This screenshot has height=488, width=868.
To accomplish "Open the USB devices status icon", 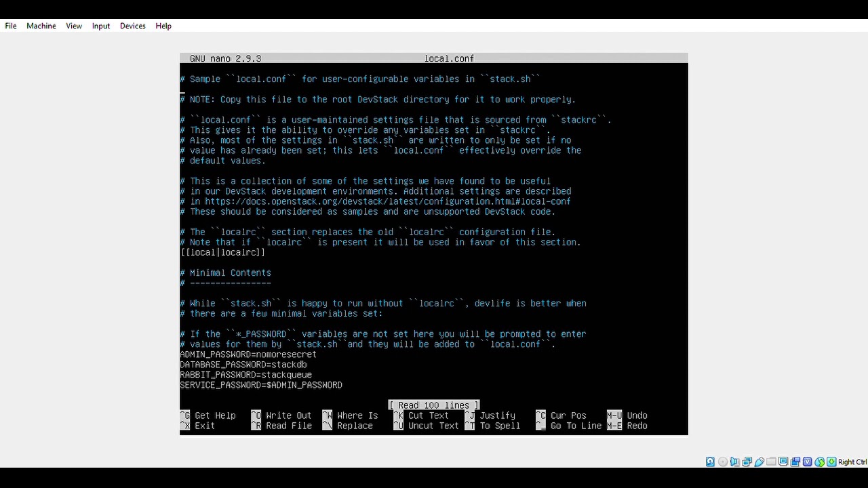I will [759, 462].
